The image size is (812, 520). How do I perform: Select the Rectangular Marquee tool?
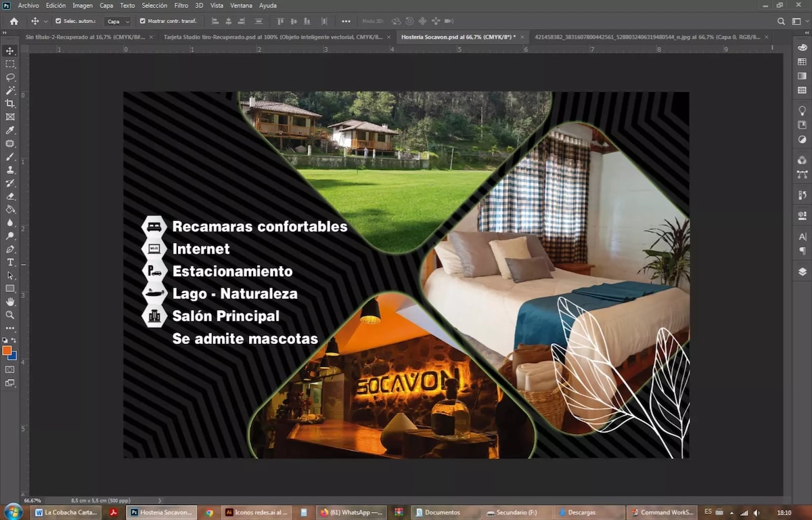(x=10, y=64)
